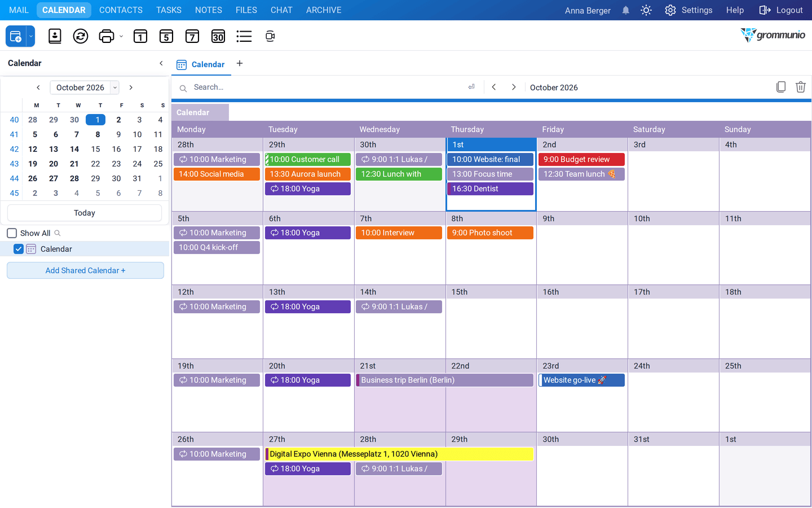Select week number 43 in mini calendar

14,164
